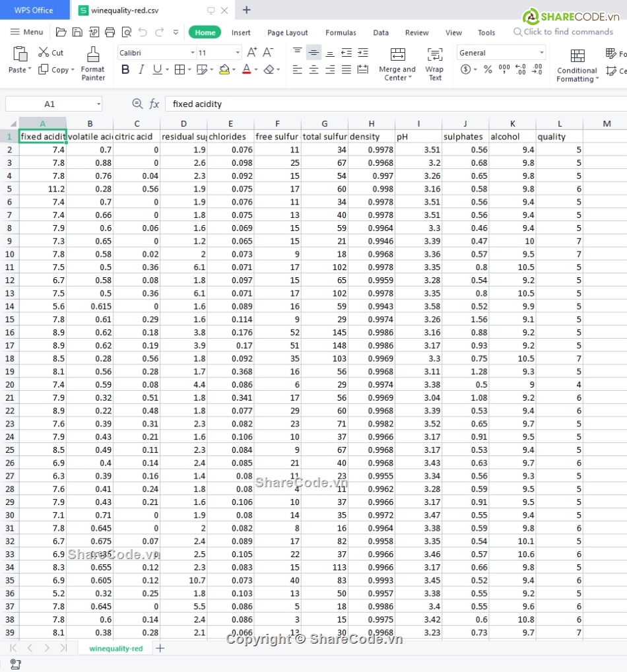Open the Conditional Formatting dropdown
This screenshot has height=672, width=627.
pos(577,75)
